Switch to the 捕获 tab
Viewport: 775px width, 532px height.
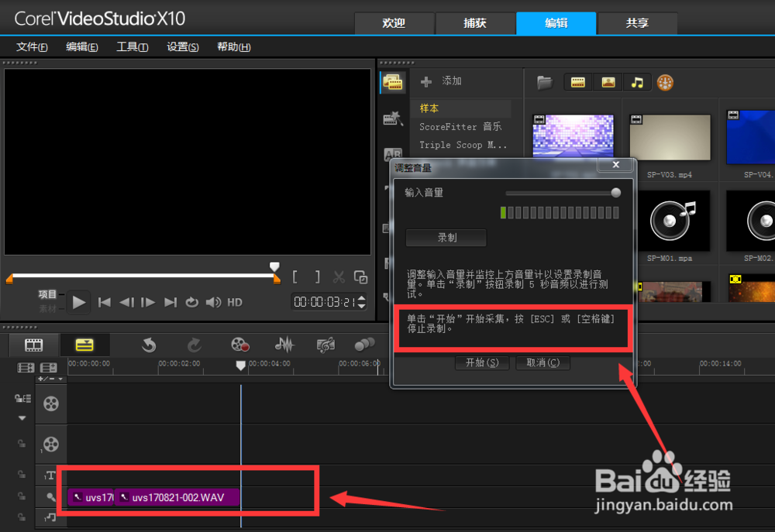click(x=475, y=23)
